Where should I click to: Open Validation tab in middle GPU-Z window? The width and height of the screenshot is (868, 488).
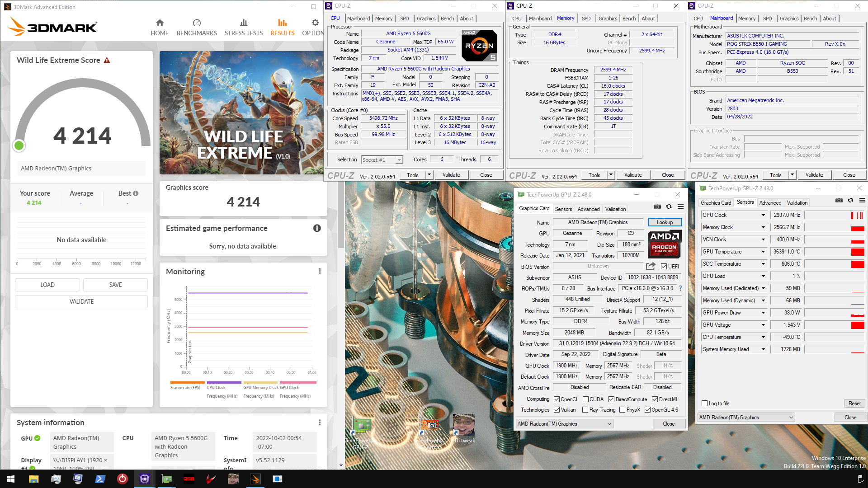click(616, 209)
